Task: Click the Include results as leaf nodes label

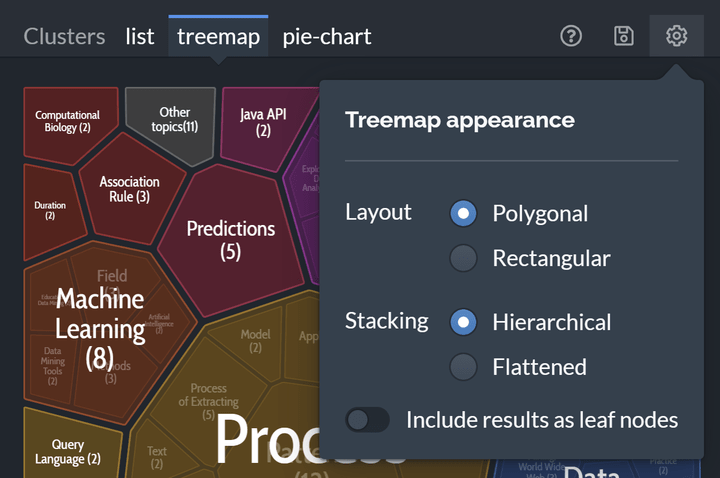Action: point(542,420)
